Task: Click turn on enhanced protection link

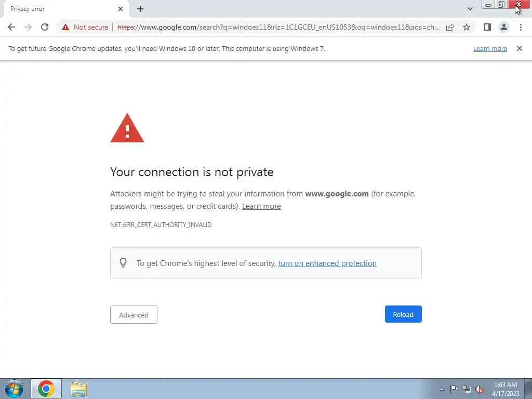Action: point(327,263)
